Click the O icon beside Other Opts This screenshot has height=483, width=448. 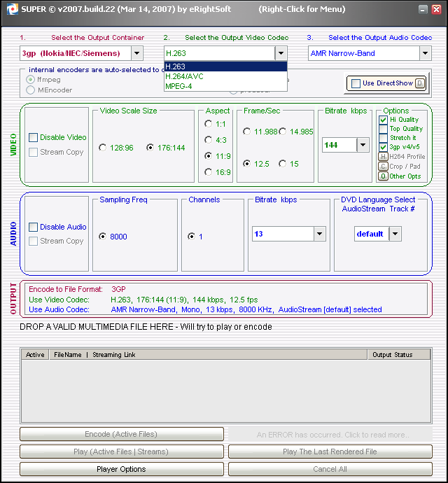tap(383, 176)
